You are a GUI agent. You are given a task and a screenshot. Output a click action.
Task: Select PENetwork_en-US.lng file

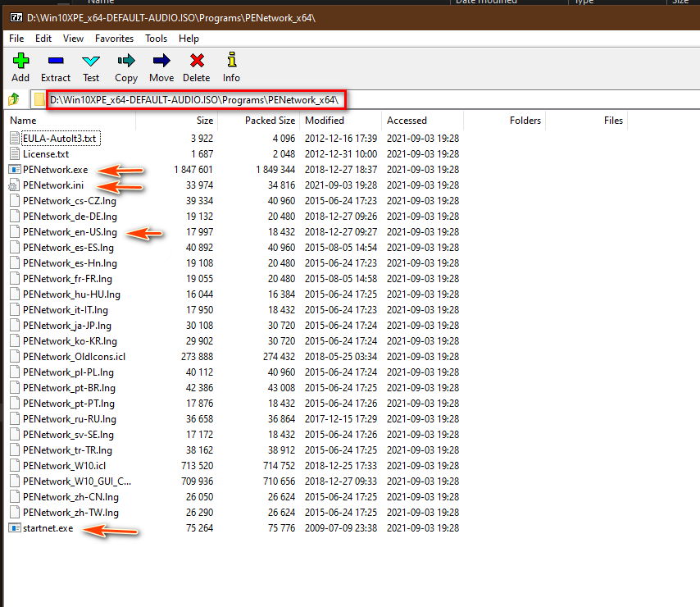click(x=70, y=232)
